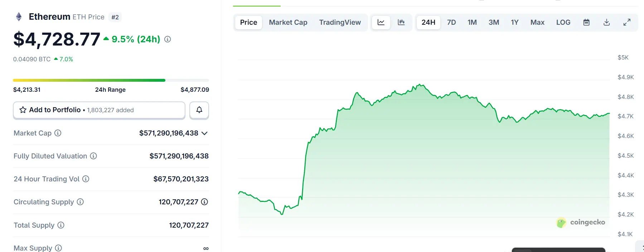Click Circulating Supply value info icon
The width and height of the screenshot is (644, 252).
click(204, 202)
